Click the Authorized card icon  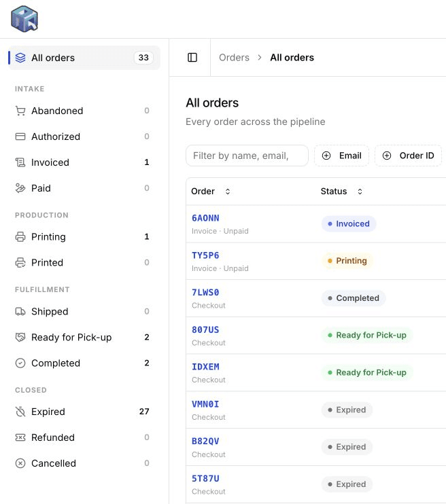tap(20, 137)
